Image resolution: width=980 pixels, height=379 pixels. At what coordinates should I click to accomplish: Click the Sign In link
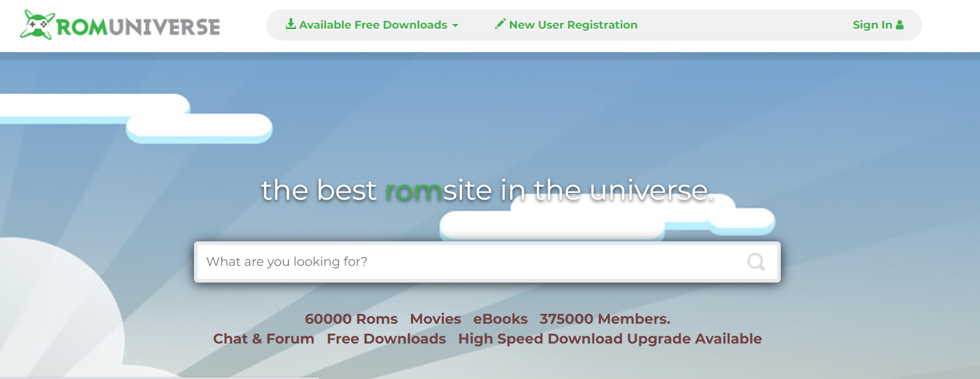pyautogui.click(x=872, y=25)
